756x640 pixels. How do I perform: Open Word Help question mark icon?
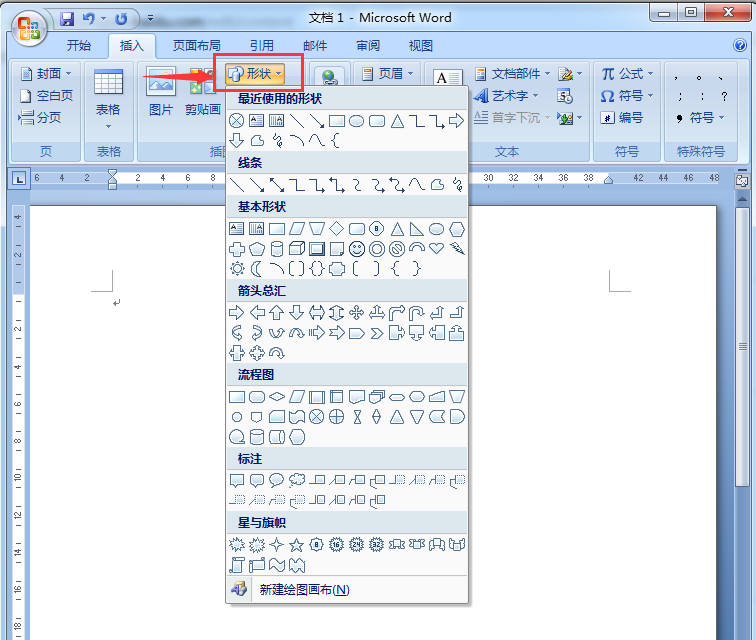pyautogui.click(x=740, y=45)
